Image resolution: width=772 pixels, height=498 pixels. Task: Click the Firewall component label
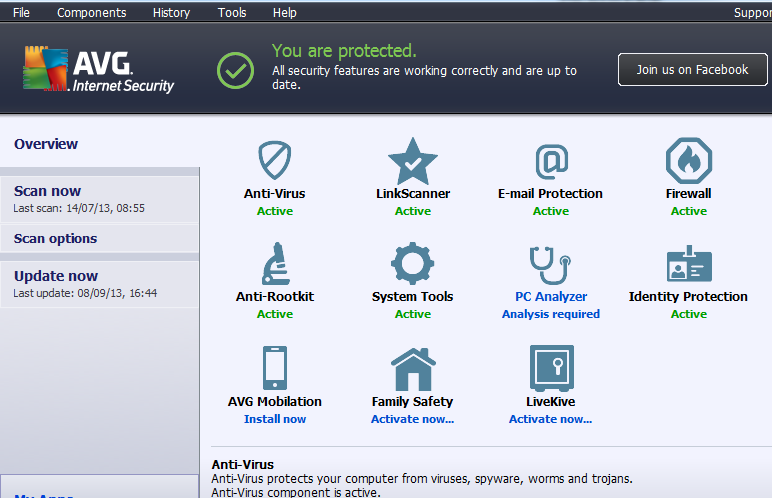[688, 194]
